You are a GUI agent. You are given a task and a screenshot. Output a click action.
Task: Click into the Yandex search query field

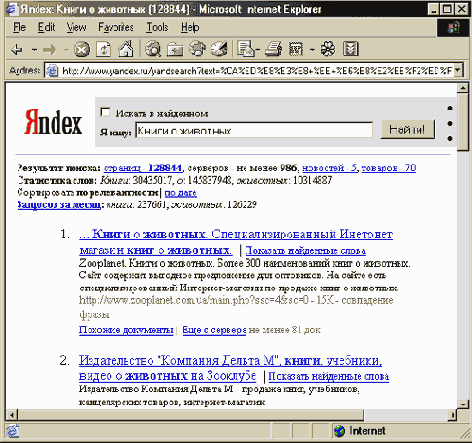click(x=254, y=130)
